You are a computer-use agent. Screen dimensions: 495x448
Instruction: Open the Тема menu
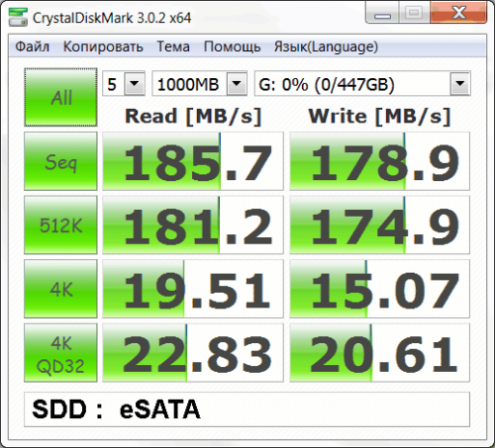tap(173, 46)
